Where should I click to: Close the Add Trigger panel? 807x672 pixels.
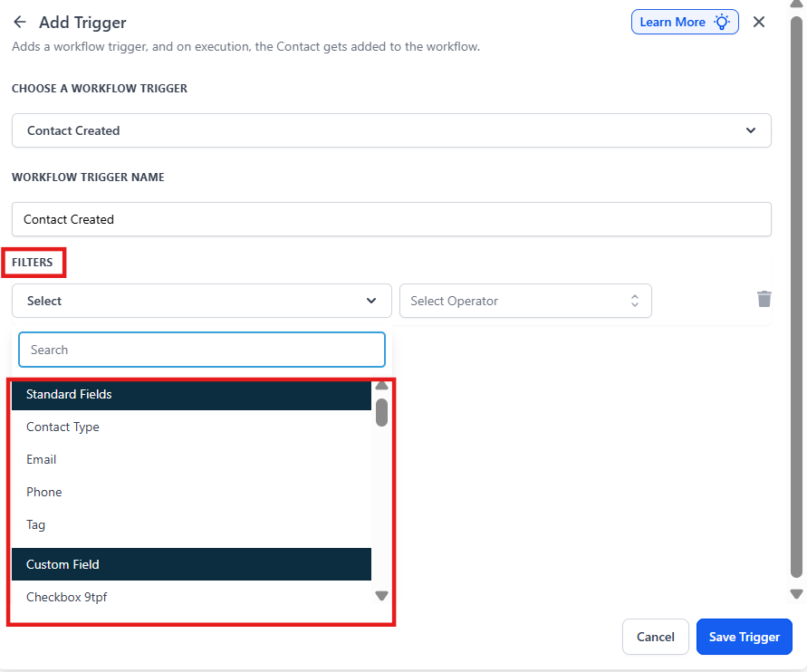pyautogui.click(x=759, y=23)
